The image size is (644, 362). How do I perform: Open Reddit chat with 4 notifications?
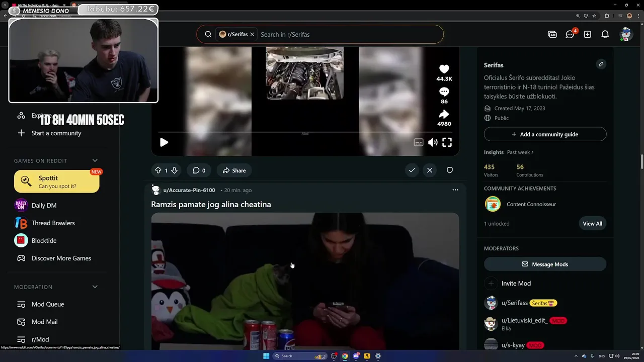(x=570, y=34)
